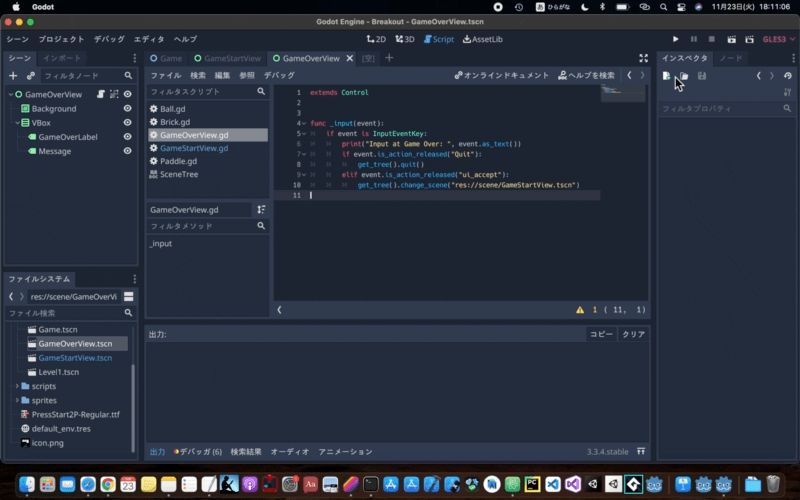The height and width of the screenshot is (500, 800).
Task: Go forward in script history
Action: 642,75
